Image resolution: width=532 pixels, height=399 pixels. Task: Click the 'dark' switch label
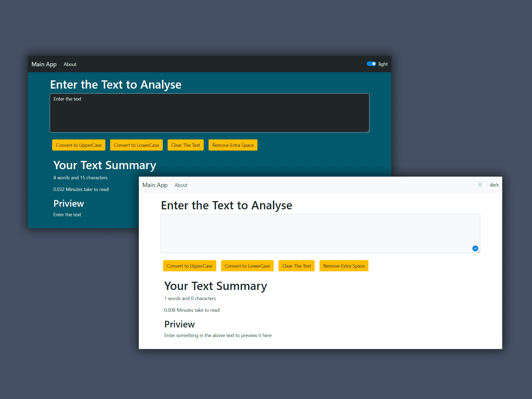[494, 185]
